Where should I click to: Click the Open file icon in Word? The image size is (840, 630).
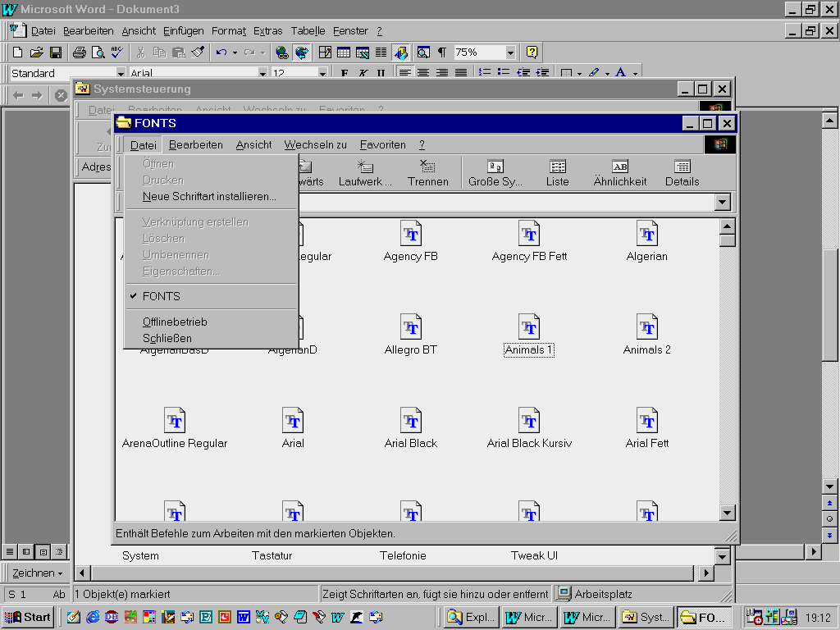36,52
